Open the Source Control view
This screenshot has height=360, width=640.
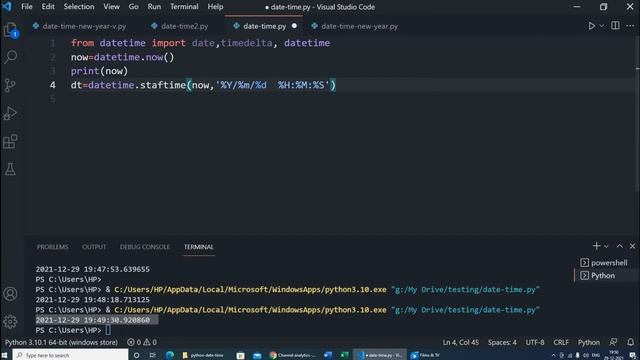[x=10, y=85]
